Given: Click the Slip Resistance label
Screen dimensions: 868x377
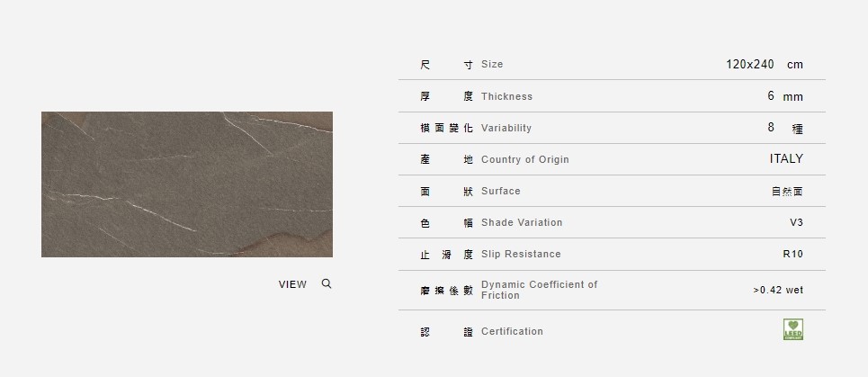Looking at the screenshot, I should click(521, 254).
